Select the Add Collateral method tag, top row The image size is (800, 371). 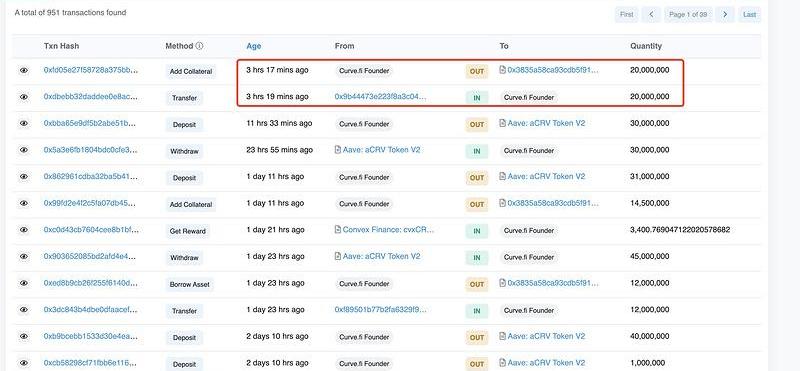pos(191,71)
